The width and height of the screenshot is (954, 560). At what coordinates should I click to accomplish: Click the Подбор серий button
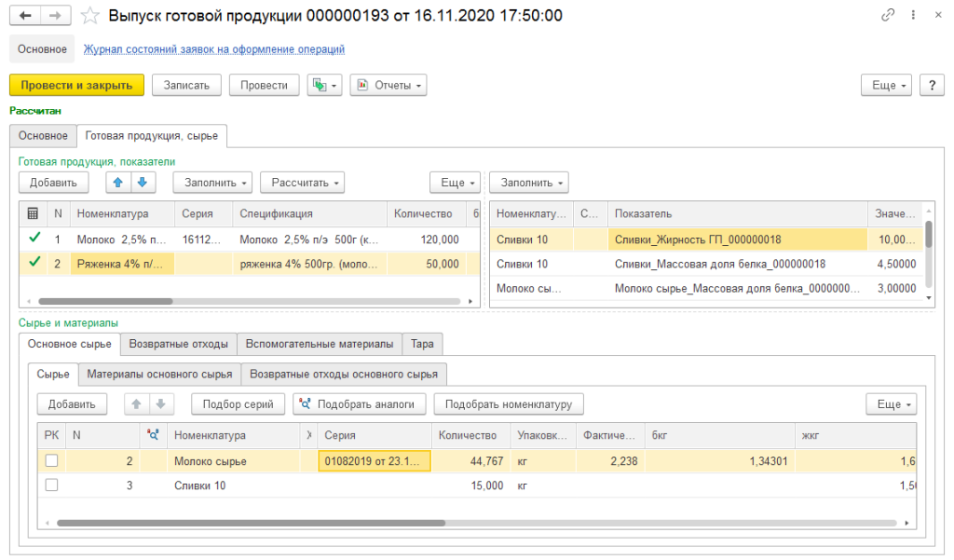[238, 403]
